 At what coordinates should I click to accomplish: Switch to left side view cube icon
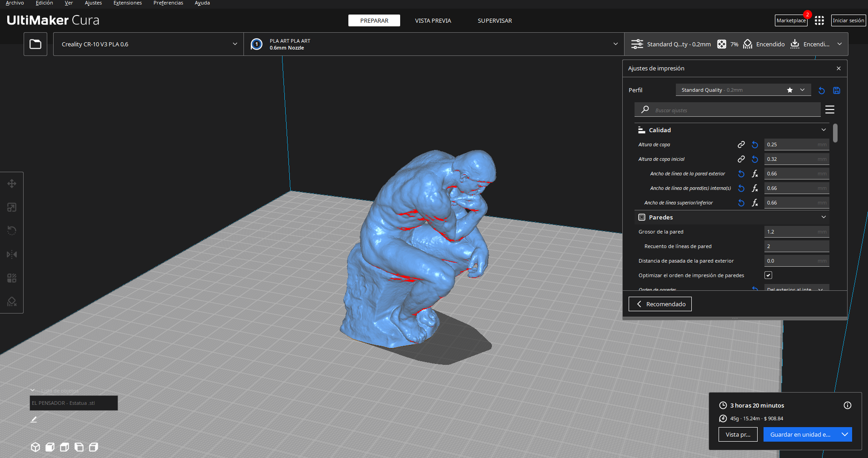(x=79, y=447)
